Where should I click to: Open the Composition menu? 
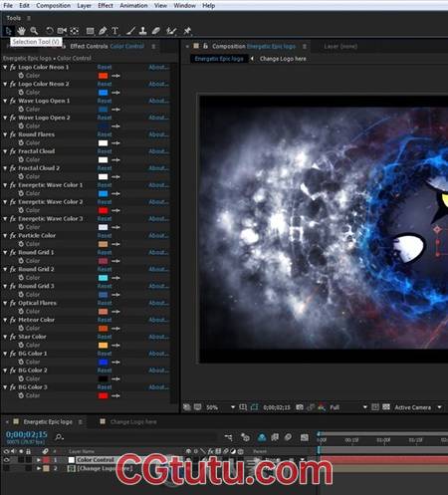coord(53,6)
